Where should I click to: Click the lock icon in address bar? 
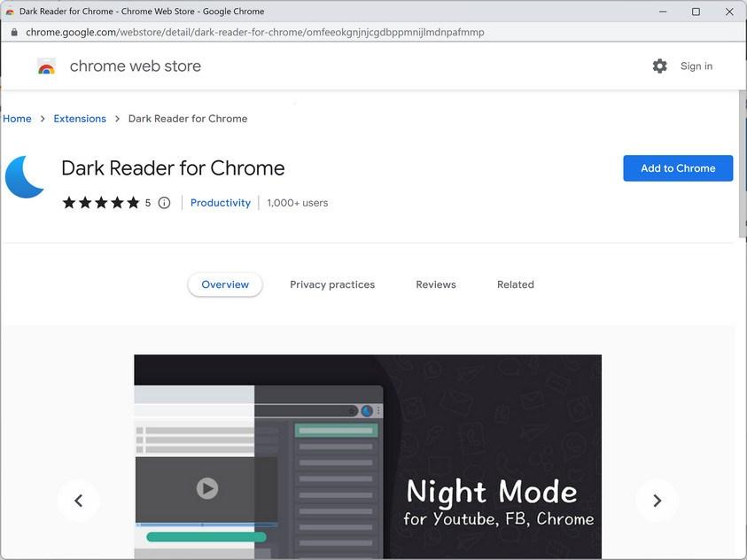tap(14, 32)
